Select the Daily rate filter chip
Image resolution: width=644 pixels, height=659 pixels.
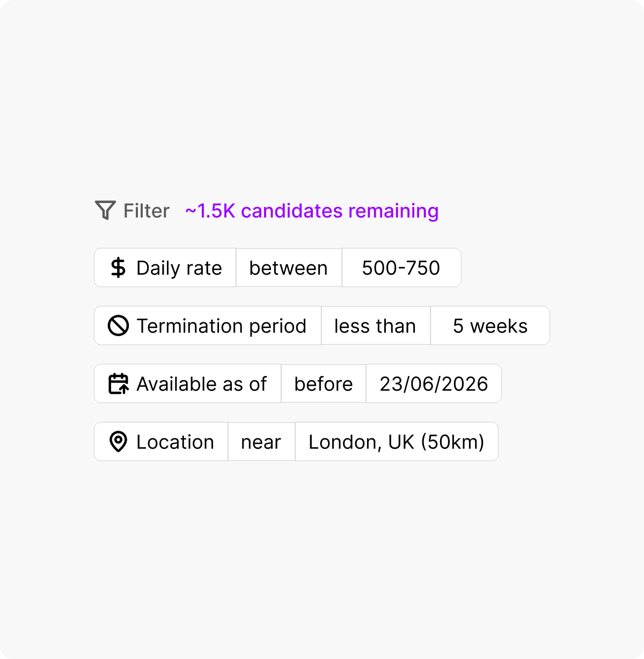(165, 267)
